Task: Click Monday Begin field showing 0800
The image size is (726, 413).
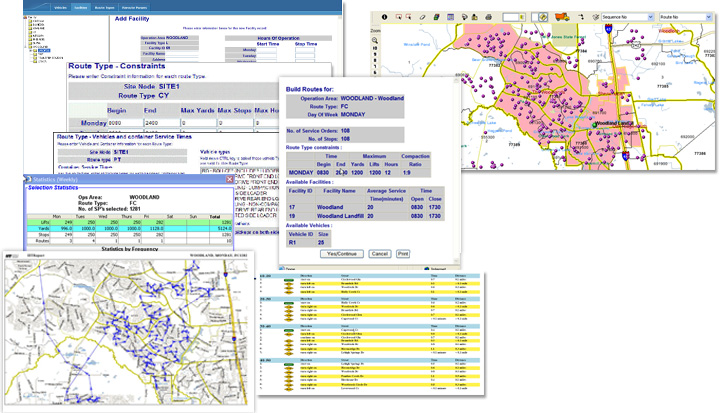Action: (x=125, y=123)
